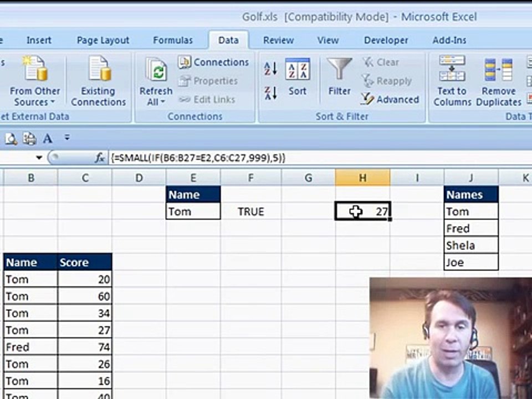Click Remove Duplicates tool
The width and height of the screenshot is (532, 399).
(498, 81)
